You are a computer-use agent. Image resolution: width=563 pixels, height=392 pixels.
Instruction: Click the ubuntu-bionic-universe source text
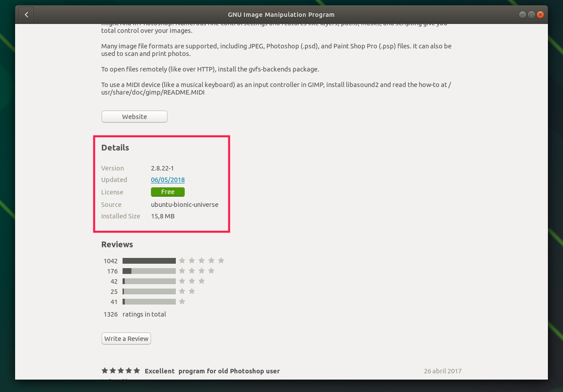pyautogui.click(x=185, y=205)
